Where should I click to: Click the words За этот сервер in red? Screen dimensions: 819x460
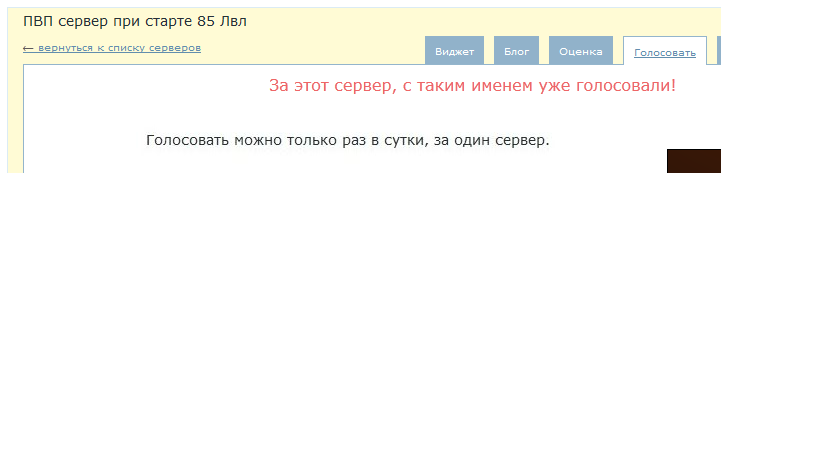click(331, 86)
